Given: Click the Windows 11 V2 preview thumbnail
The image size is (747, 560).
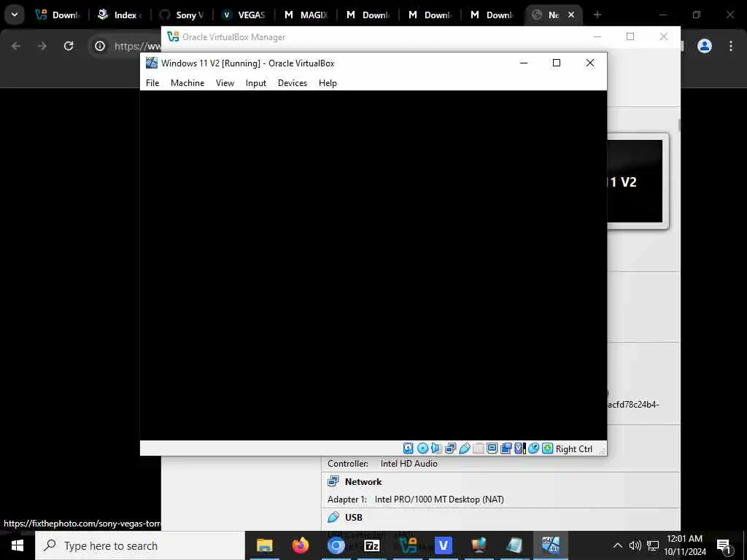Looking at the screenshot, I should pyautogui.click(x=635, y=181).
